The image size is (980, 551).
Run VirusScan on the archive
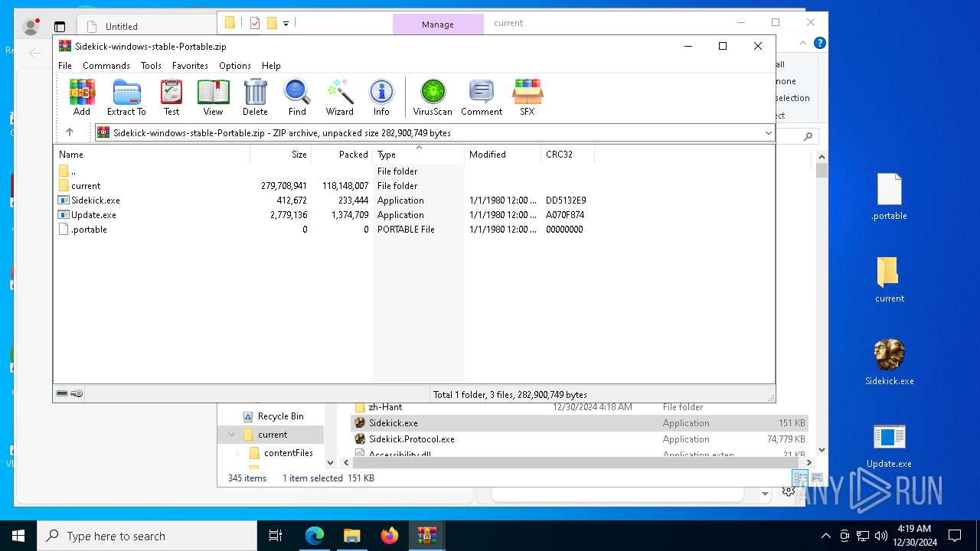(x=433, y=97)
